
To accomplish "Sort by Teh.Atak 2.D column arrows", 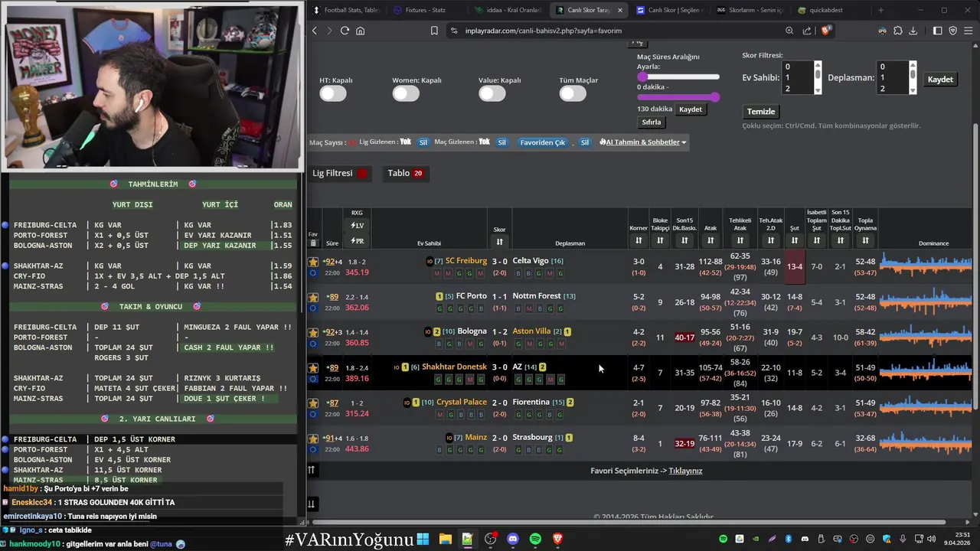I will click(770, 240).
